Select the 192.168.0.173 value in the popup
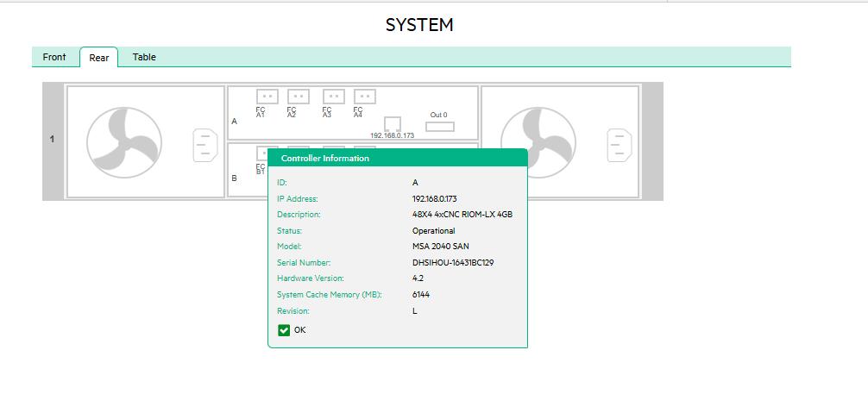The width and height of the screenshot is (868, 394). [x=435, y=198]
